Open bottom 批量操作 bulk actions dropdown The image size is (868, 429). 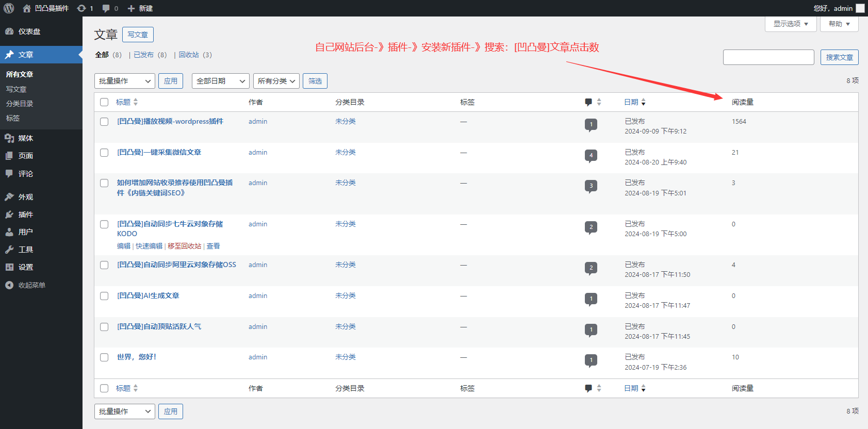[125, 411]
